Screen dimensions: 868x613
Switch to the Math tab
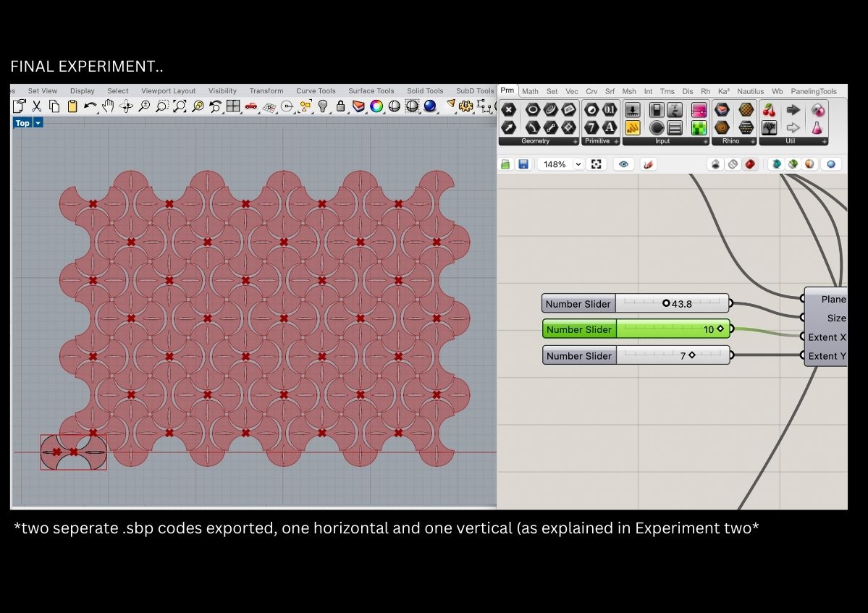click(530, 91)
